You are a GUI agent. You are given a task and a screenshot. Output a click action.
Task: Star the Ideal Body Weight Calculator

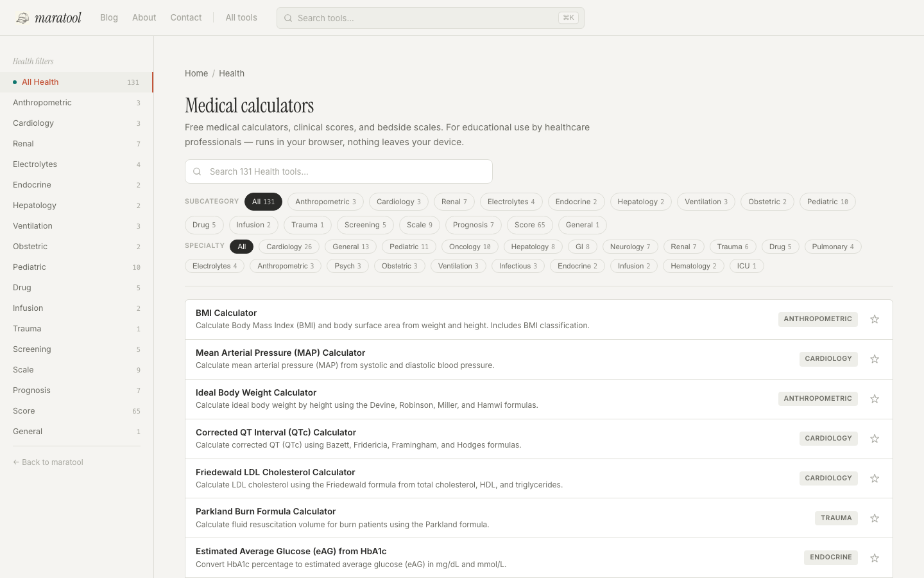875,399
